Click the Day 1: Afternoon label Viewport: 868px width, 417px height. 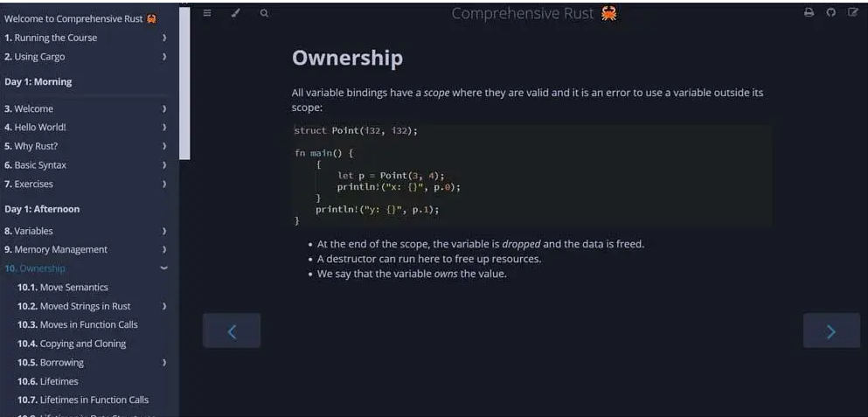pos(42,209)
